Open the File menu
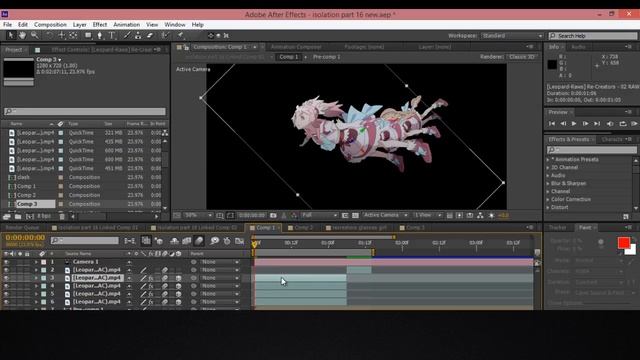The height and width of the screenshot is (360, 640). pos(7,24)
